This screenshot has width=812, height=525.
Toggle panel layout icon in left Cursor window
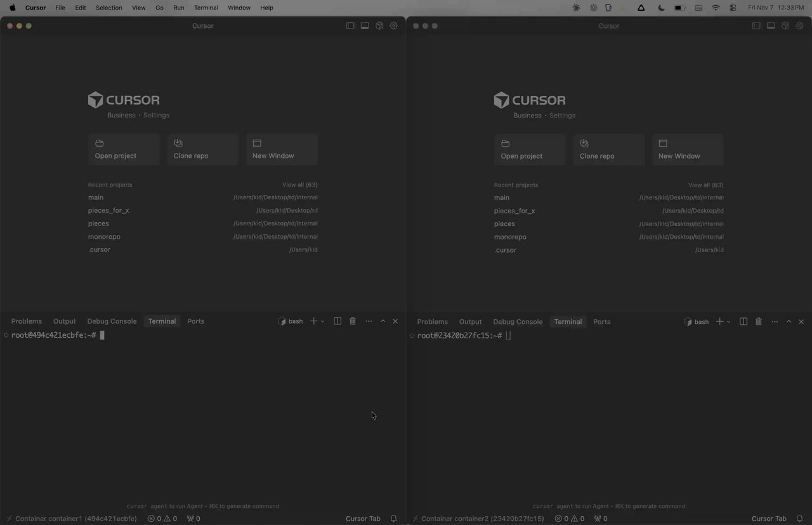pos(365,26)
